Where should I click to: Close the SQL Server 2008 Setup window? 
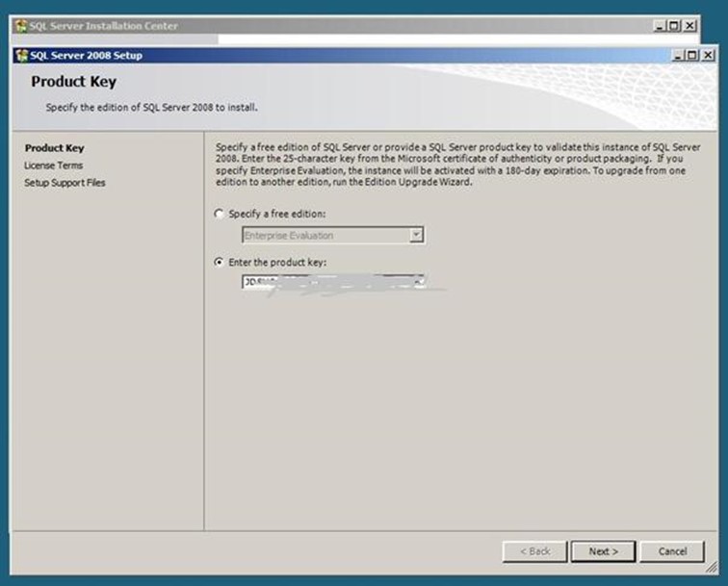coord(708,56)
